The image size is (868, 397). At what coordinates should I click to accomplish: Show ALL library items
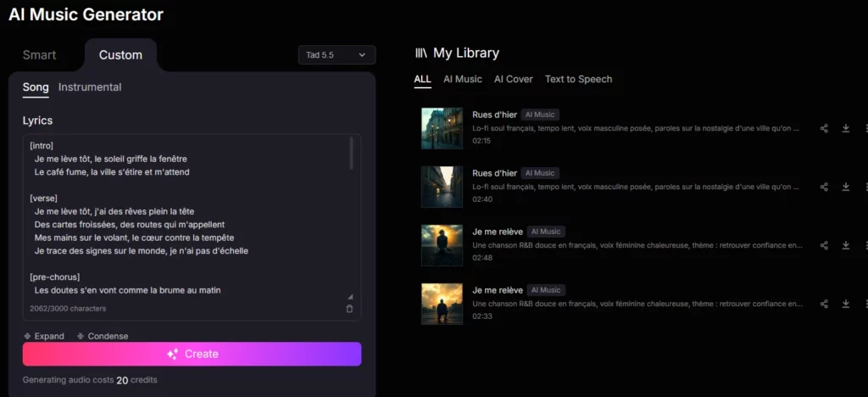[x=422, y=79]
